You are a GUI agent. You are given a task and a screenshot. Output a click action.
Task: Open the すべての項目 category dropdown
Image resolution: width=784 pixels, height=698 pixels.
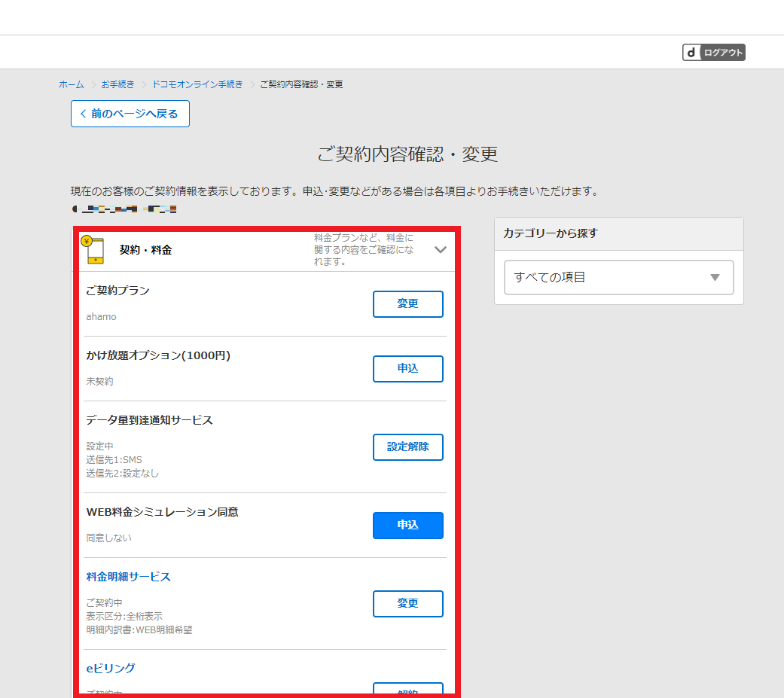(619, 278)
